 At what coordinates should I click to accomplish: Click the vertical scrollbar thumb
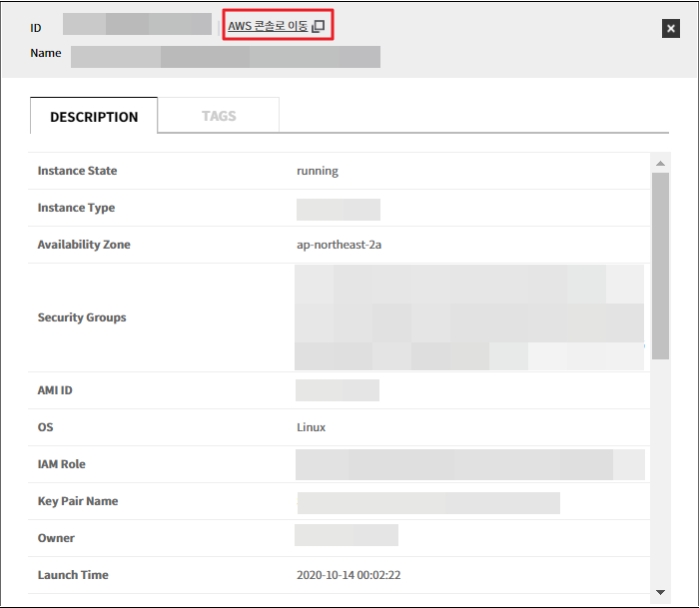click(660, 265)
